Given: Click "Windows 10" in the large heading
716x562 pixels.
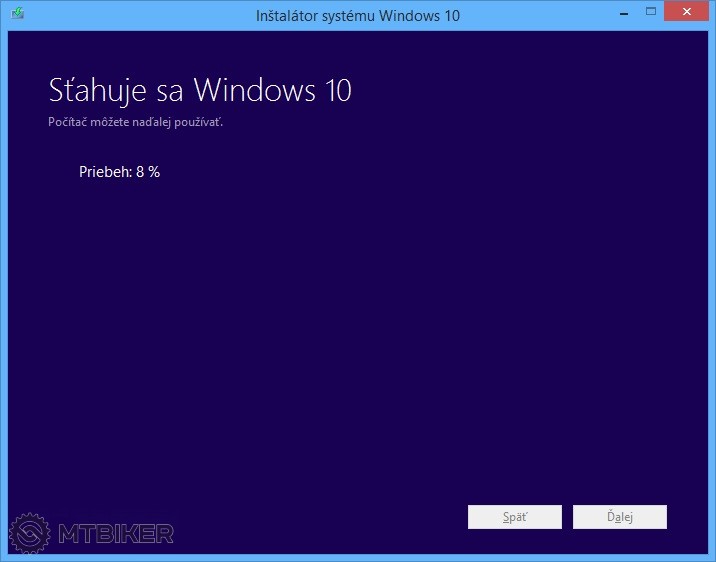Looking at the screenshot, I should point(272,90).
